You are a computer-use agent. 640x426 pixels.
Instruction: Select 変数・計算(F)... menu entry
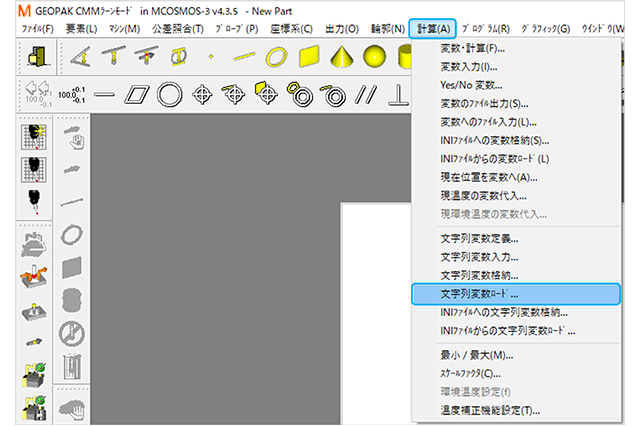[473, 49]
